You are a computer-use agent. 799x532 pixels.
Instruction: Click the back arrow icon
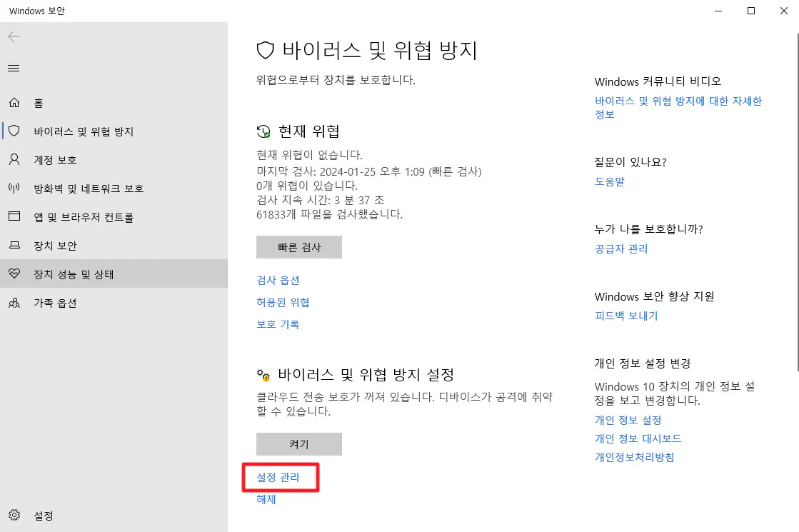pos(14,36)
